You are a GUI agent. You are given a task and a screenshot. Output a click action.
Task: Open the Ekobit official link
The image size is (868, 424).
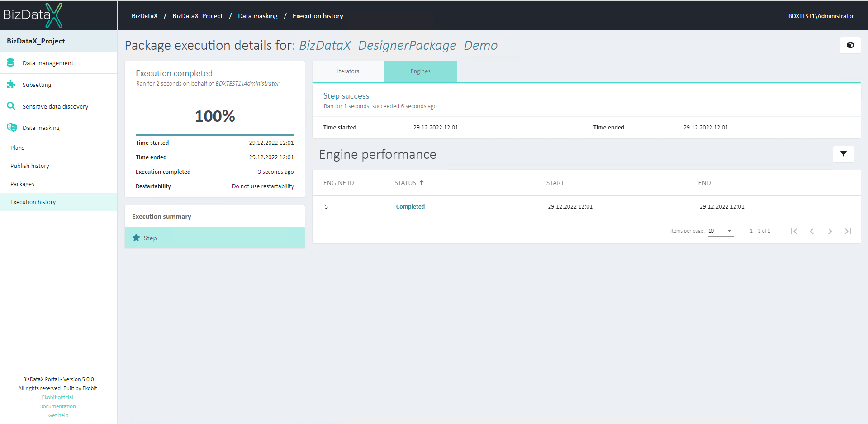click(x=57, y=397)
